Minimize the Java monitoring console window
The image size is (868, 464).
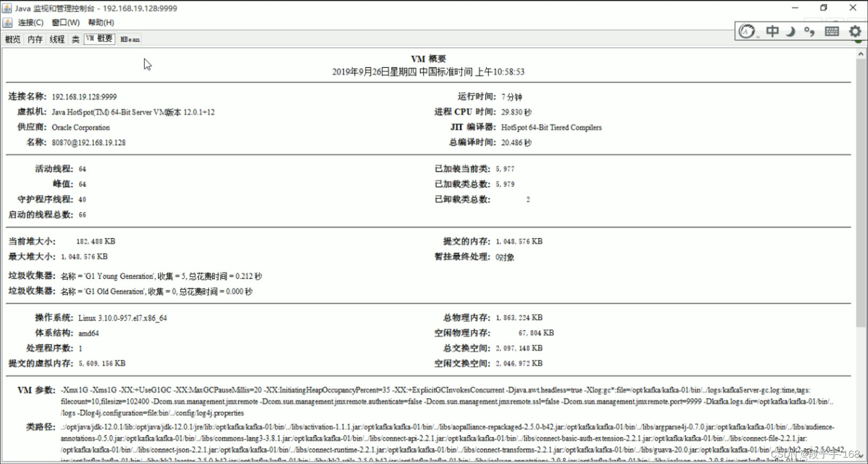click(x=795, y=8)
